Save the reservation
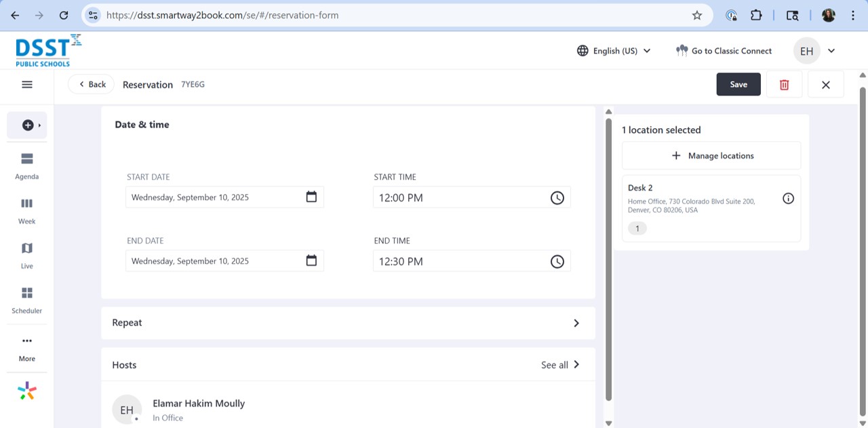Viewport: 868px width, 428px height. [738, 85]
